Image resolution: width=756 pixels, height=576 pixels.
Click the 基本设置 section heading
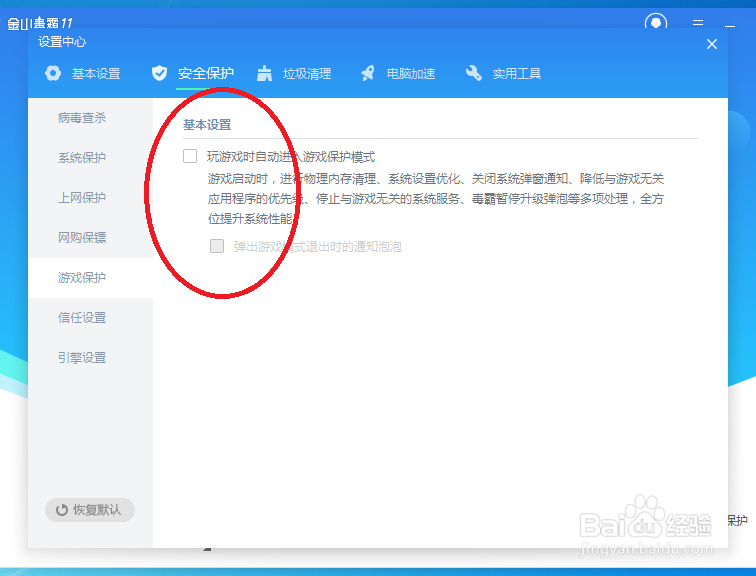tap(207, 125)
